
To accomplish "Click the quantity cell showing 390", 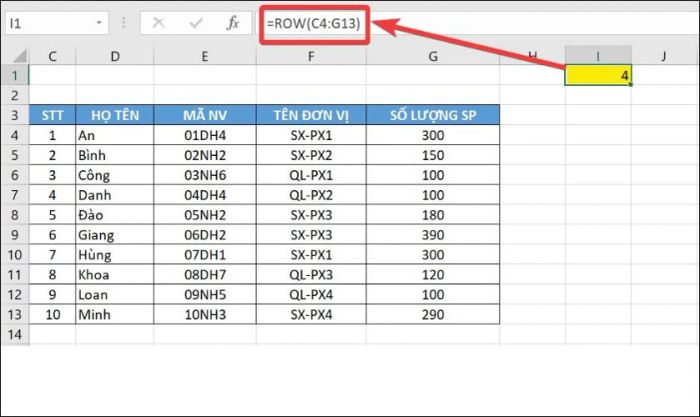I will [x=433, y=235].
